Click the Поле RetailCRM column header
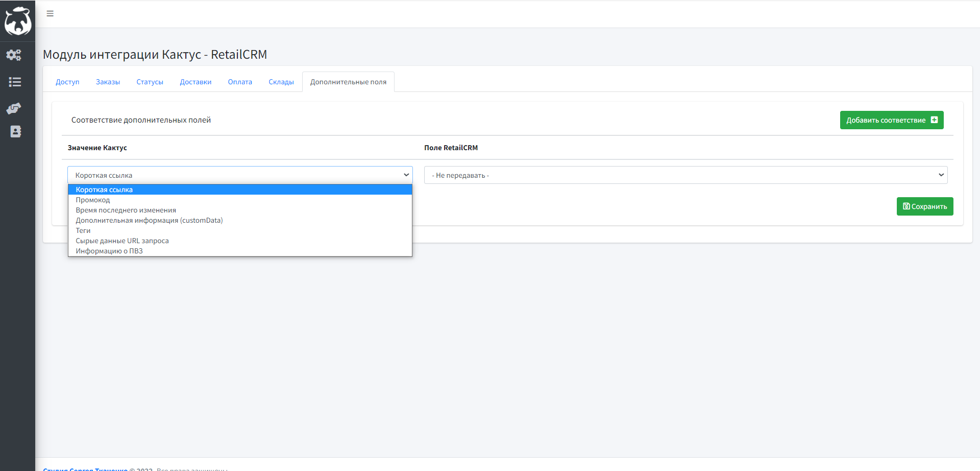The width and height of the screenshot is (980, 471). pos(451,148)
